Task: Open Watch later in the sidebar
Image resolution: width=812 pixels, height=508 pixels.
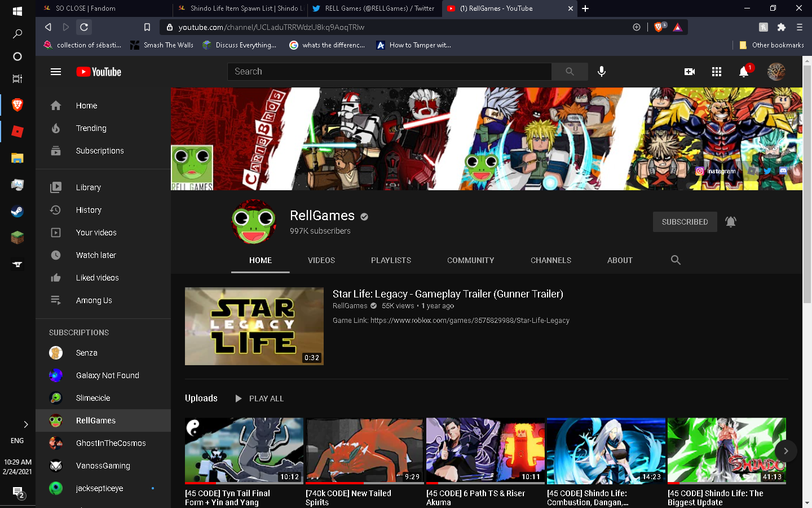Action: click(x=103, y=255)
